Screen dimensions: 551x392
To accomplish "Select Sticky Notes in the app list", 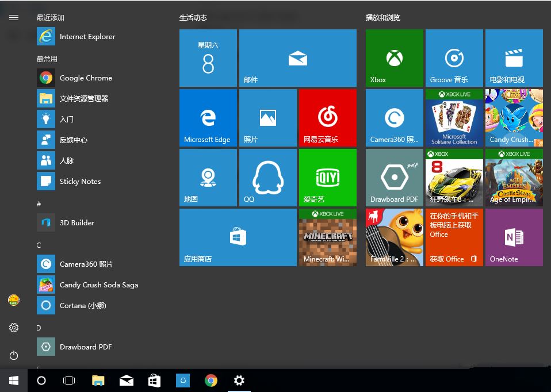I will pos(80,182).
